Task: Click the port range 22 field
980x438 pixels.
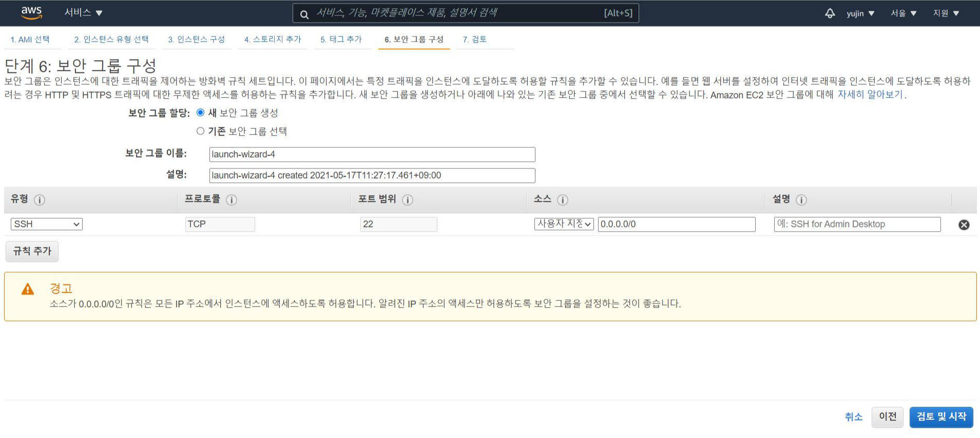Action: pos(399,224)
